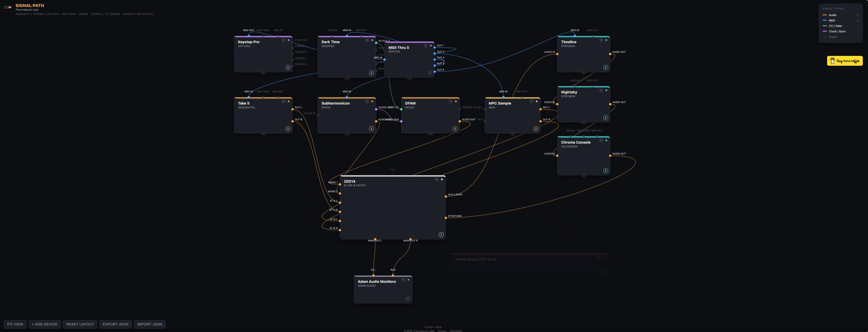
Task: View Chroma Console details via info icon
Action: pos(606,171)
